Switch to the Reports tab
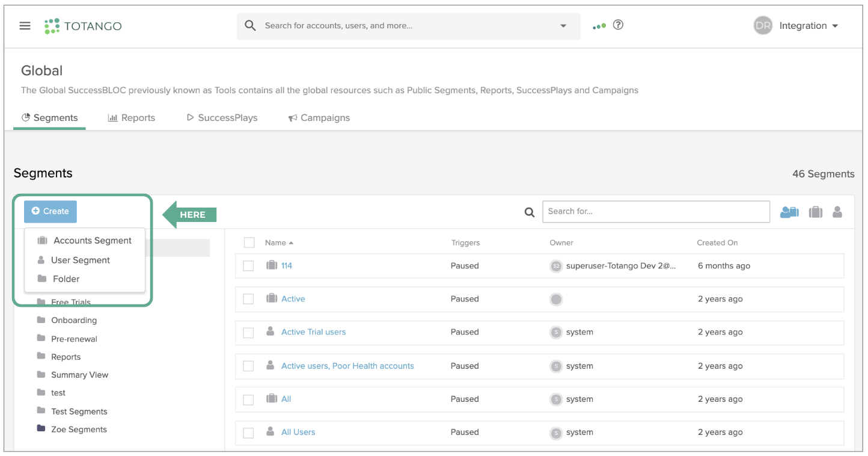This screenshot has height=456, width=868. [x=131, y=118]
